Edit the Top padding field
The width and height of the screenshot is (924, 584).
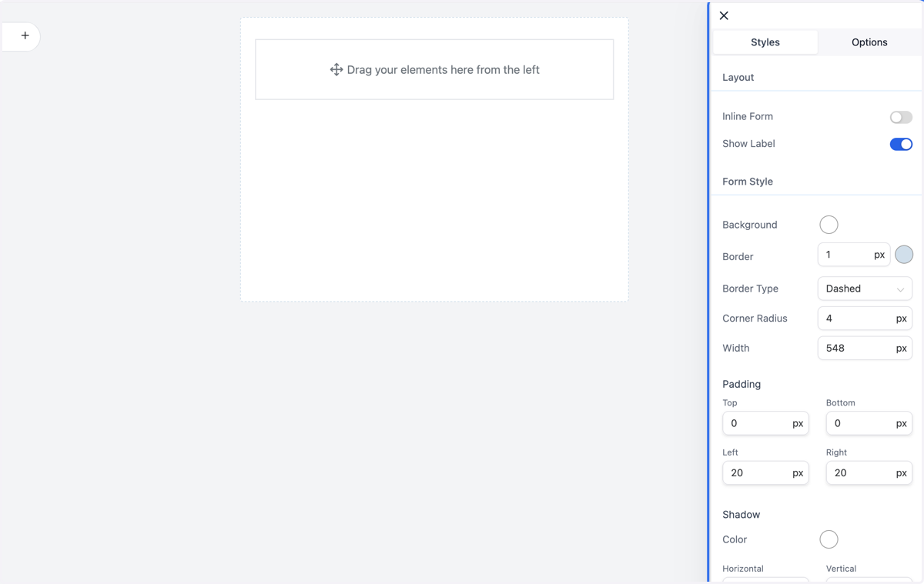point(765,423)
